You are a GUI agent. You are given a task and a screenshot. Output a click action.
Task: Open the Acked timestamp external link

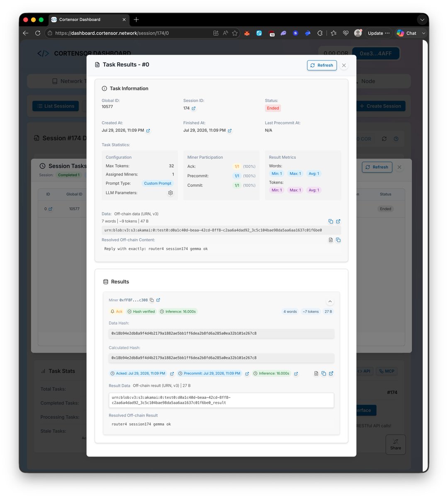tap(172, 374)
